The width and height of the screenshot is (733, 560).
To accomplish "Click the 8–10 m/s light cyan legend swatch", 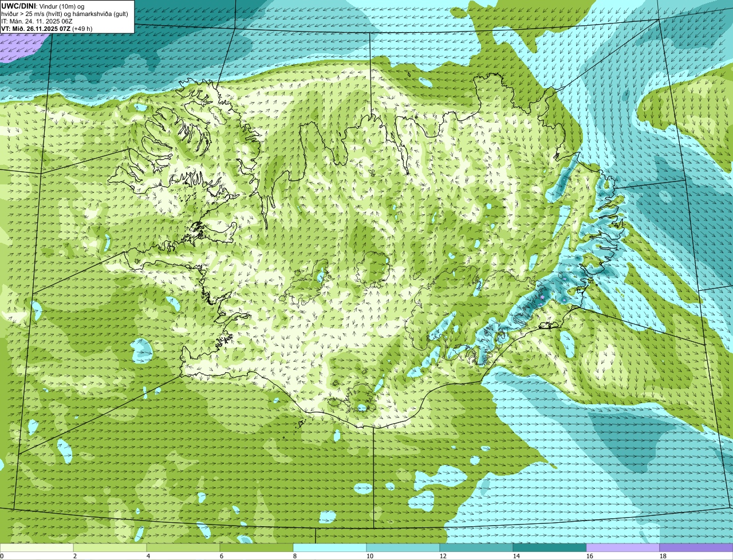I will (x=330, y=548).
